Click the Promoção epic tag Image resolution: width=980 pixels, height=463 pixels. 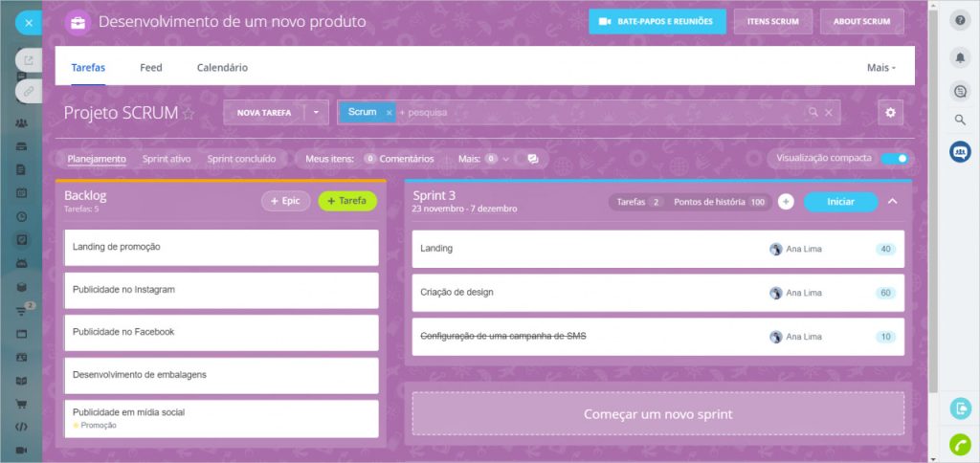[95, 426]
